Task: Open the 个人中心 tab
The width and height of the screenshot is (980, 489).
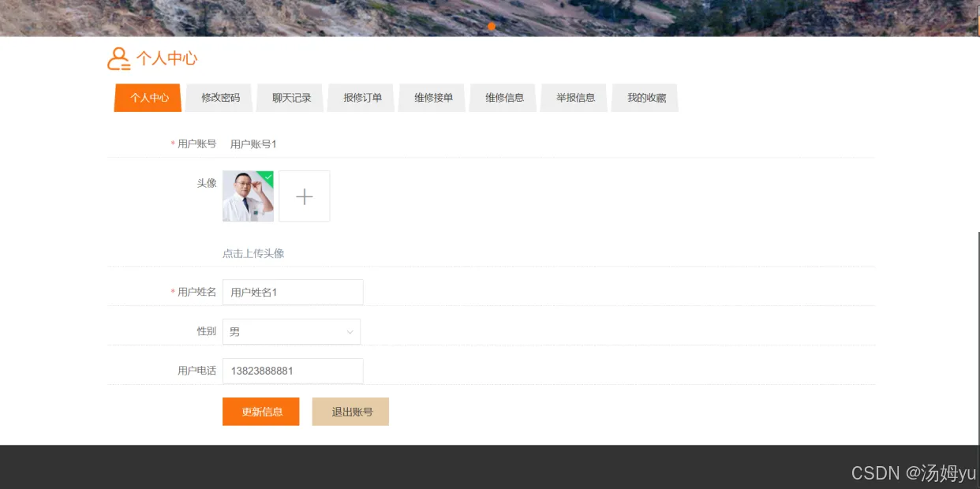Action: coord(148,98)
